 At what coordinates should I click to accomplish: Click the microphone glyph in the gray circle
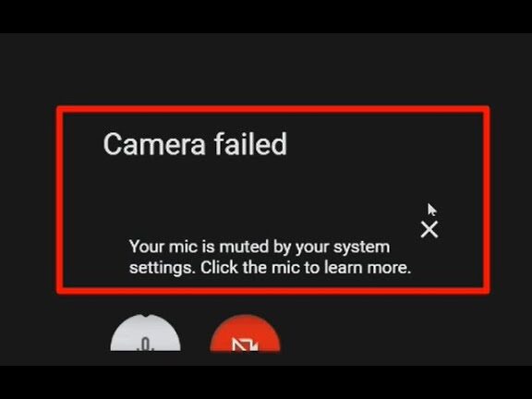(146, 344)
